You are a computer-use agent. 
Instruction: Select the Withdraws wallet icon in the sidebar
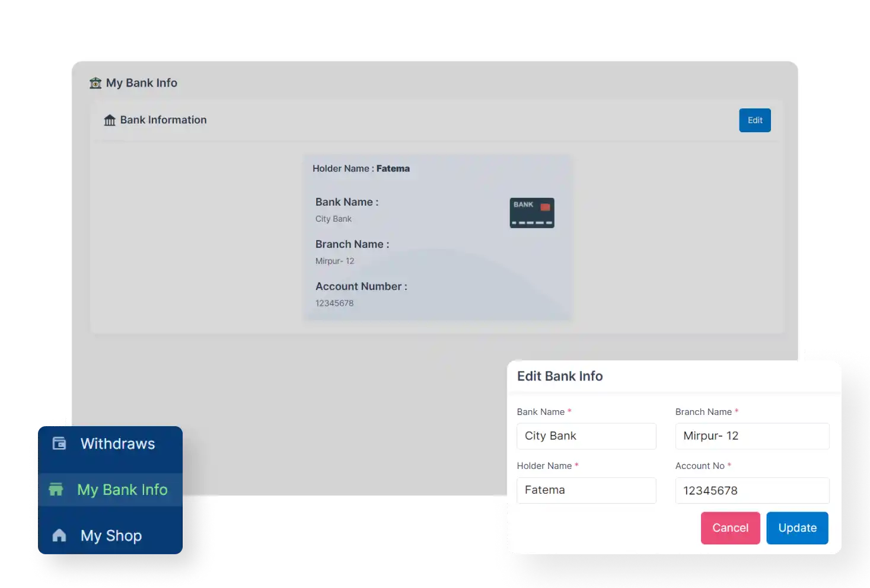[x=59, y=443]
